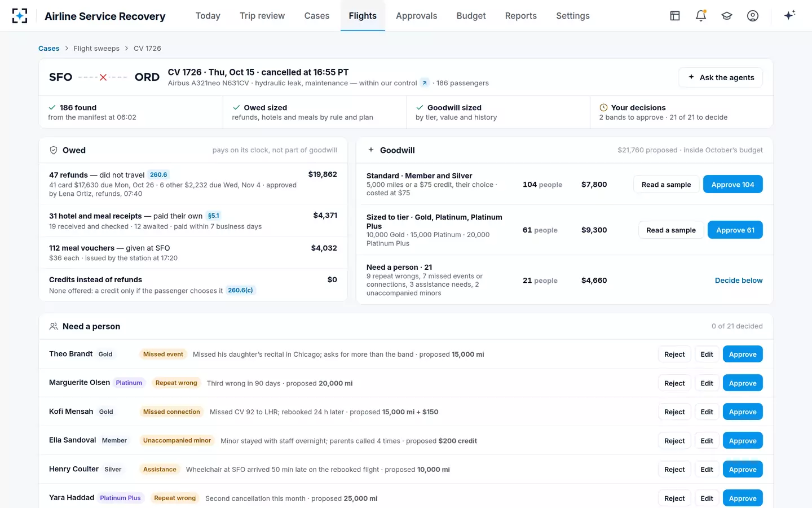Open the user account profile icon

(753, 16)
